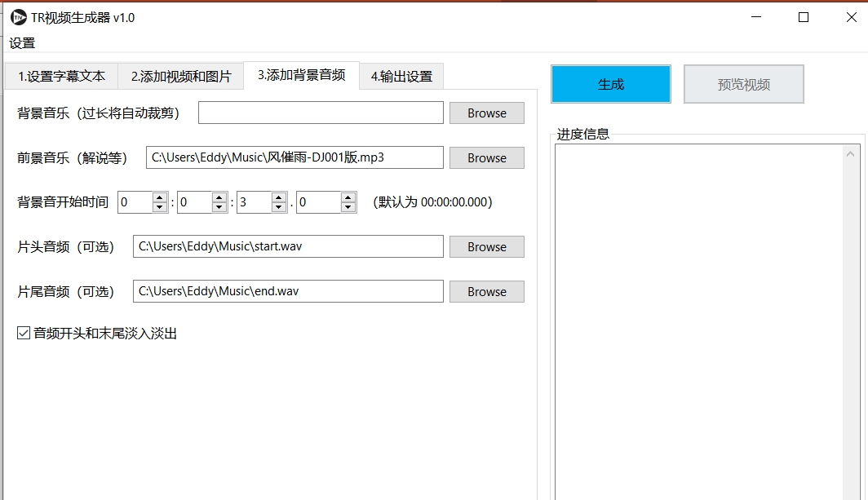Click the 预览视频 button
Image resolution: width=868 pixels, height=500 pixels.
pos(743,84)
